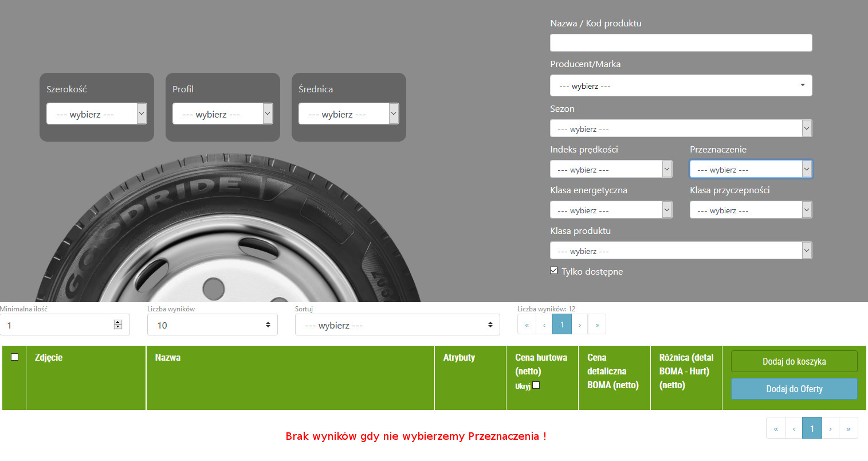Expand the Producent/Marka dropdown

[681, 86]
